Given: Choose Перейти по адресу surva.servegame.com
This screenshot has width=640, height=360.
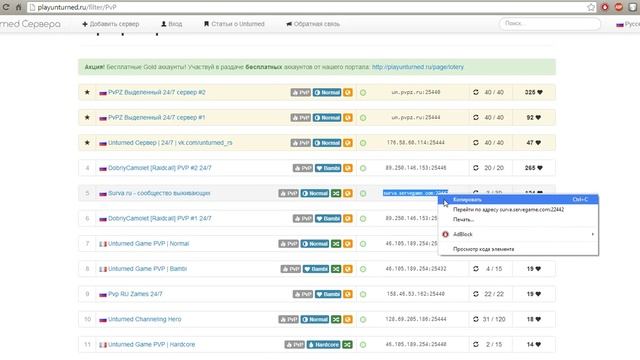Looking at the screenshot, I should click(x=518, y=209).
